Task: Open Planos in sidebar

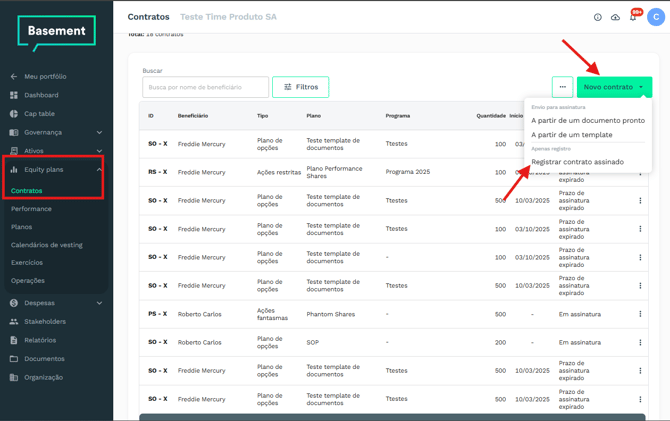Action: tap(21, 227)
